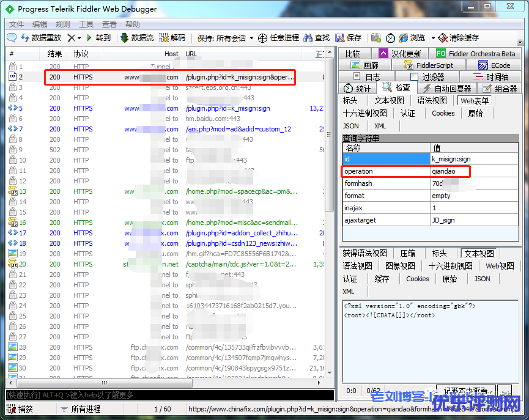This screenshot has width=529, height=420.
Task: Open the Tools (工具) menu
Action: [86, 24]
